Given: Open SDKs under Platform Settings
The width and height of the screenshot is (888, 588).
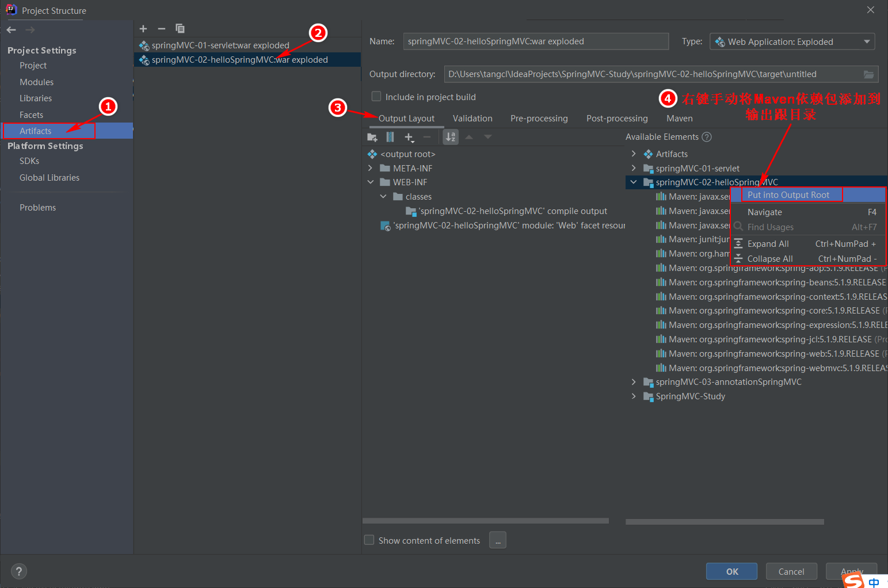Looking at the screenshot, I should click(29, 161).
